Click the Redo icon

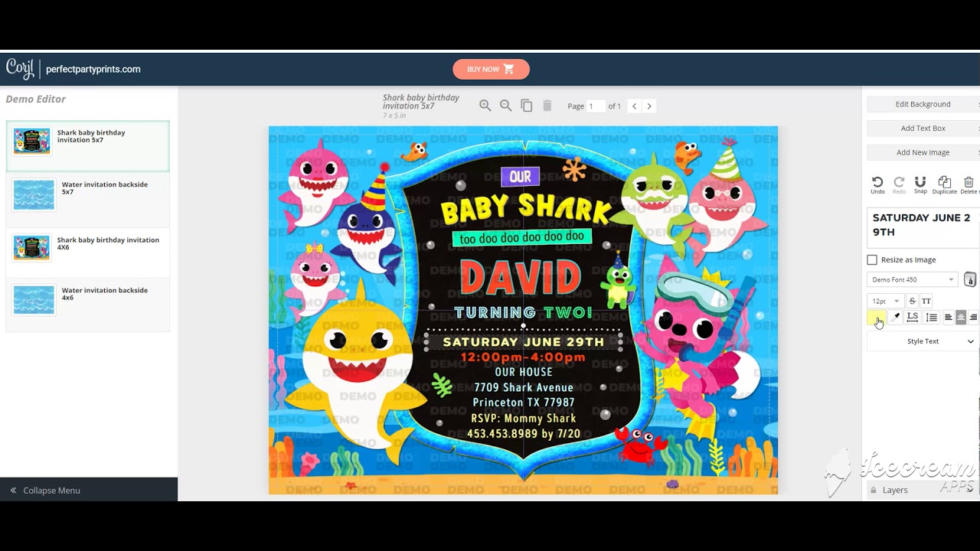pyautogui.click(x=899, y=182)
